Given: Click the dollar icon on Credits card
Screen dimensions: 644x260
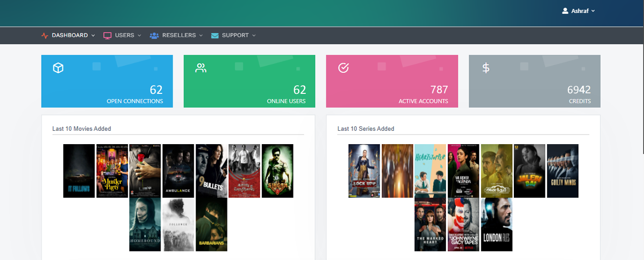Looking at the screenshot, I should pyautogui.click(x=486, y=68).
